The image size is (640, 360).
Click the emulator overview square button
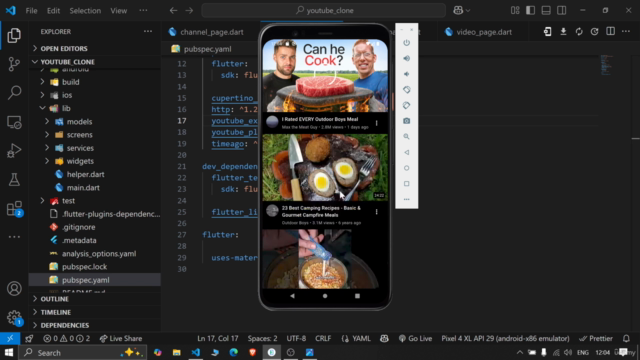407,184
